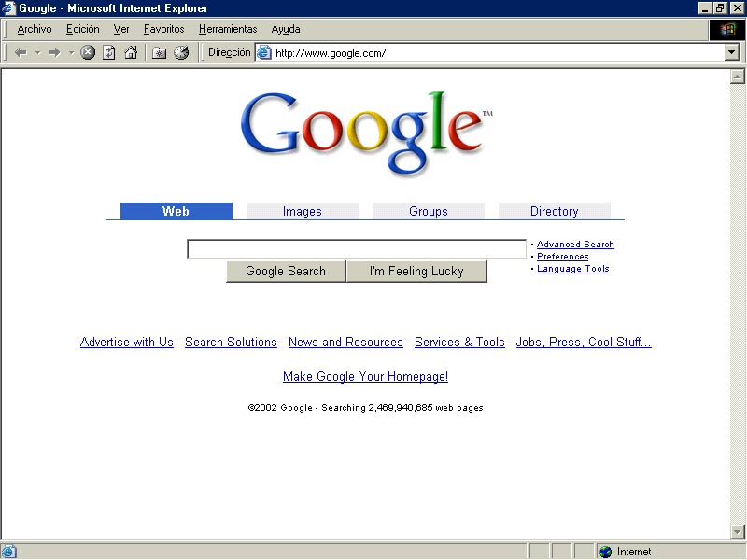The height and width of the screenshot is (560, 747).
Task: Expand the Forward button history dropdown arrow
Action: tap(71, 53)
